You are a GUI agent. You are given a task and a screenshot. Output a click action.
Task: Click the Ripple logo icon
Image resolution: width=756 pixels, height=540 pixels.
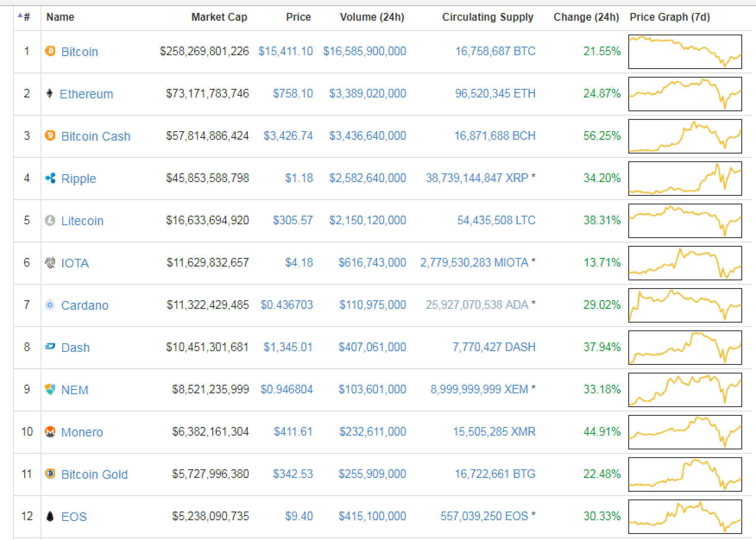pos(50,178)
